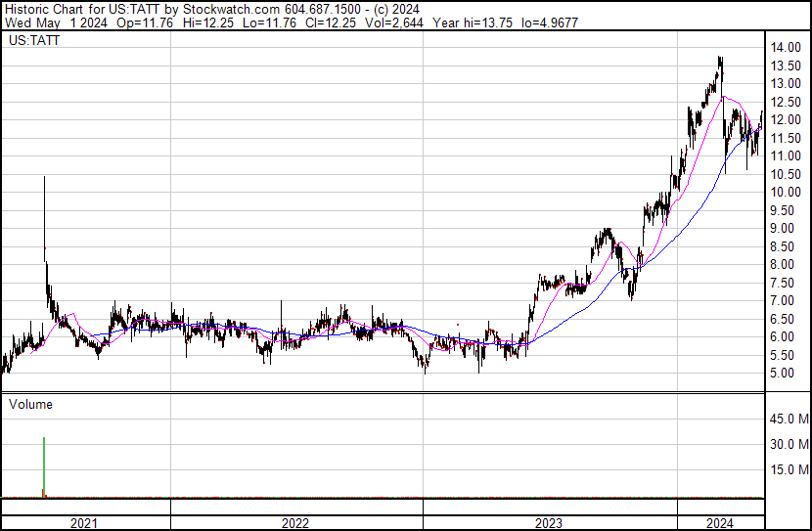The width and height of the screenshot is (812, 531).
Task: Select the 2021 year label on time axis
Action: click(85, 523)
